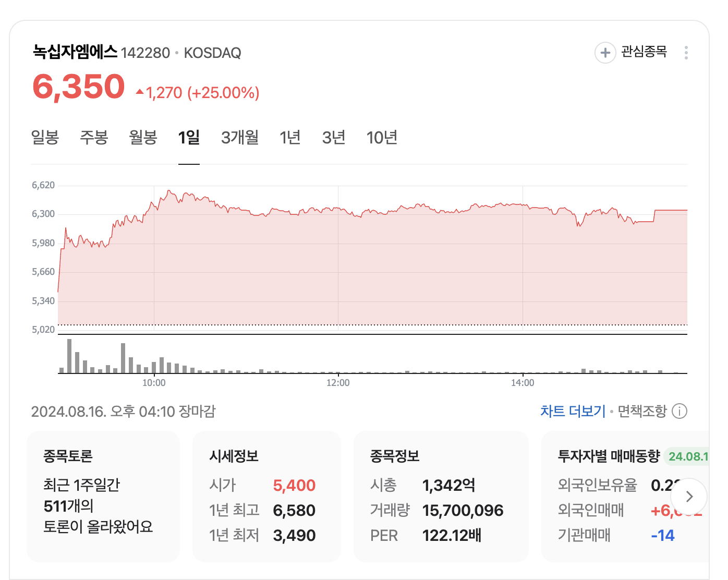Open 차트 더보기 for a larger chart
The image size is (728, 580).
(572, 411)
